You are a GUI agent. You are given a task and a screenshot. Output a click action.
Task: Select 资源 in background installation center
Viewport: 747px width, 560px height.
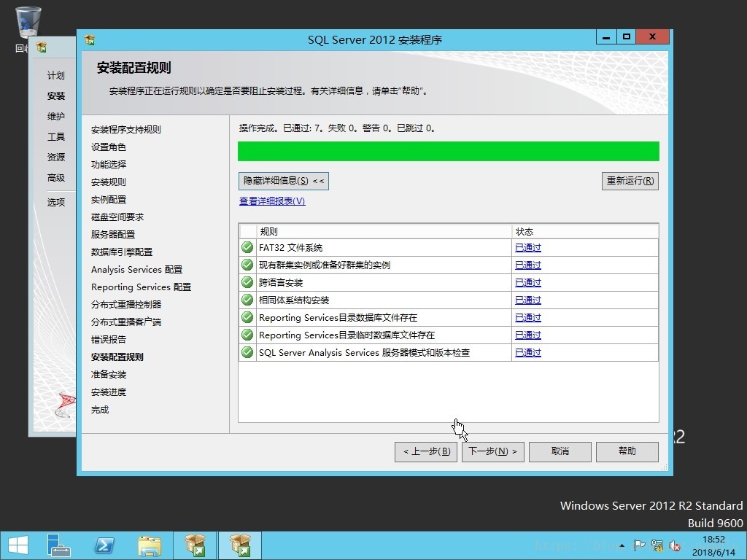pos(55,157)
